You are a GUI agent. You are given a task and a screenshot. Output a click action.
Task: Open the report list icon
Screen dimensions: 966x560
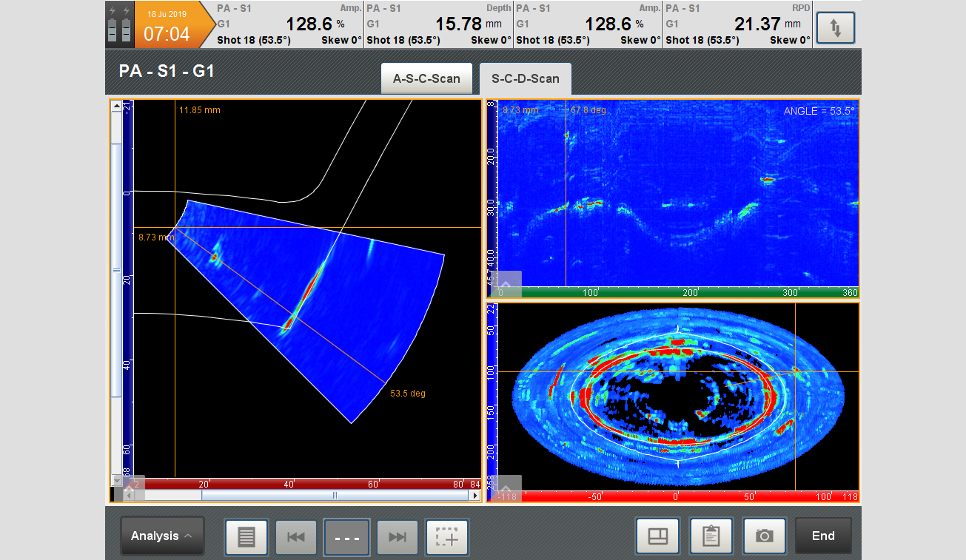coord(246,537)
